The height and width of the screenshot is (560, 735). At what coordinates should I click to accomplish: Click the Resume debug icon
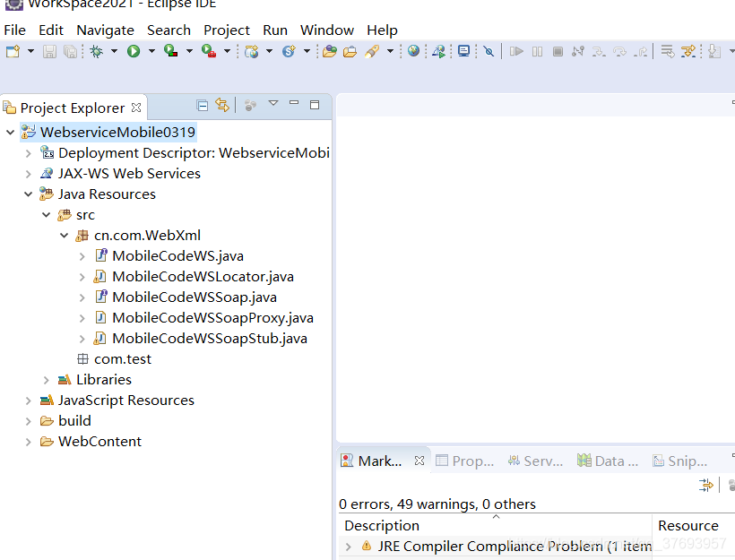516,51
